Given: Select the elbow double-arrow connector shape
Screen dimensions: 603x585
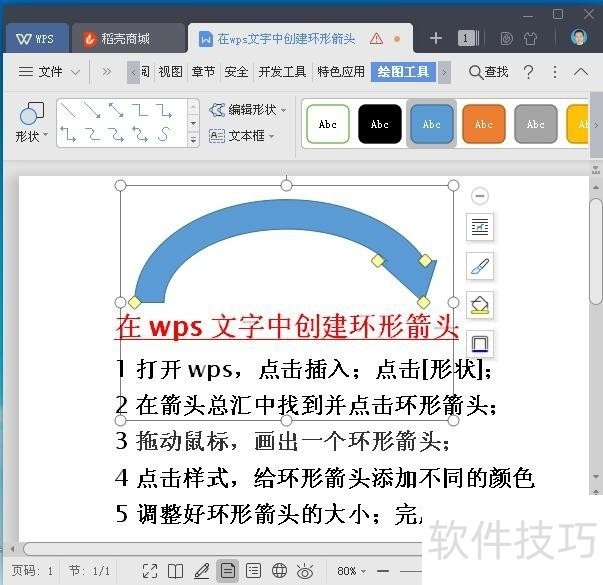Looking at the screenshot, I should 68,134.
